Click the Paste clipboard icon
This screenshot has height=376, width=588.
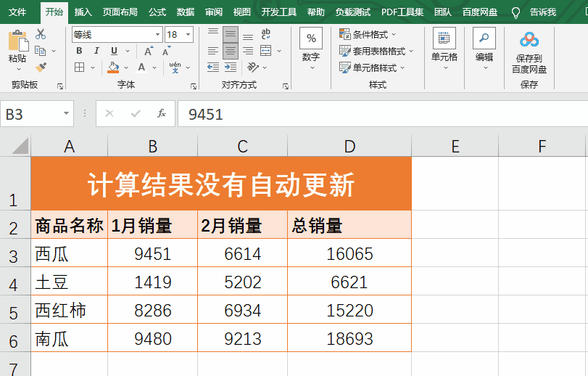pyautogui.click(x=17, y=41)
